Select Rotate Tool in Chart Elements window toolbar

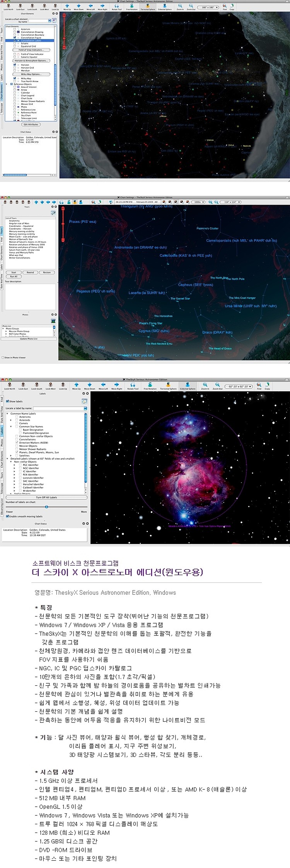point(117,7)
